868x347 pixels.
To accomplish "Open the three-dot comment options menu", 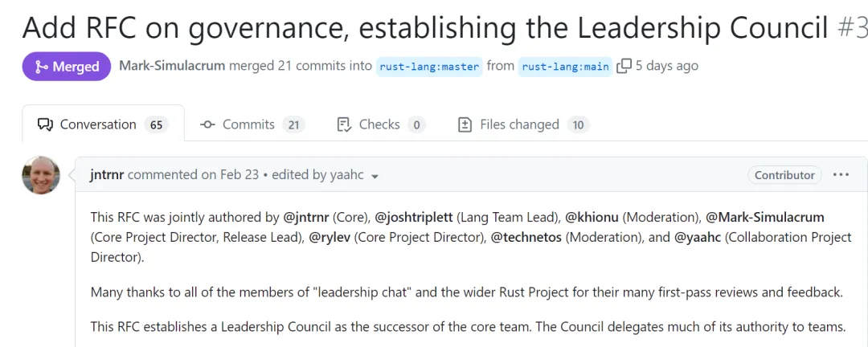I will click(841, 174).
